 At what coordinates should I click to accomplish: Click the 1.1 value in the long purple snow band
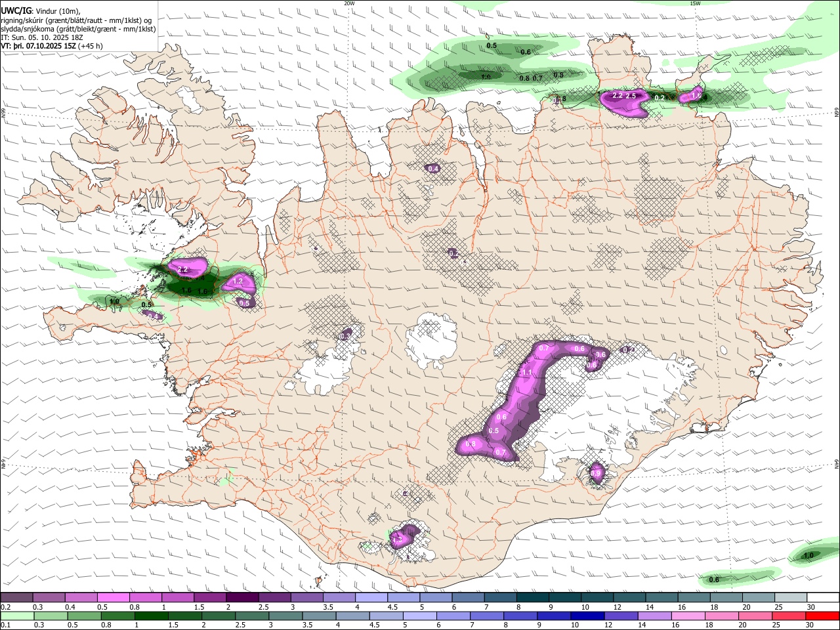[526, 372]
